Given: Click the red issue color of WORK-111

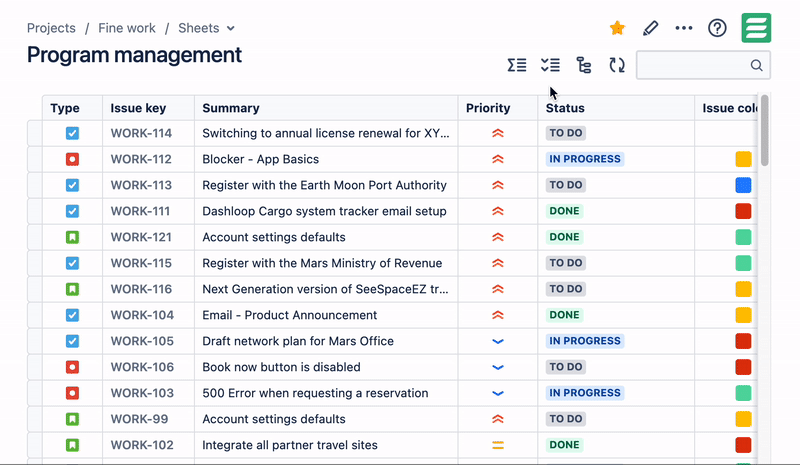Looking at the screenshot, I should 743,211.
